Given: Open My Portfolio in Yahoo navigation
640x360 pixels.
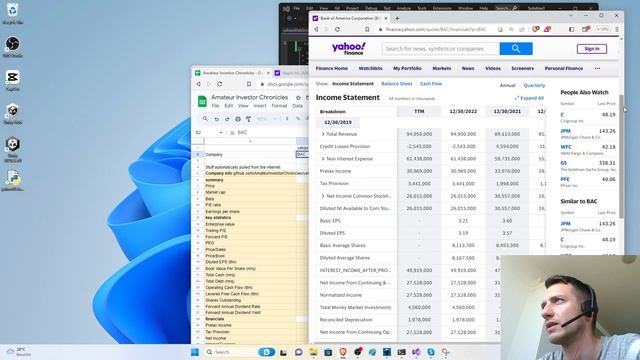Looking at the screenshot, I should pyautogui.click(x=407, y=69).
